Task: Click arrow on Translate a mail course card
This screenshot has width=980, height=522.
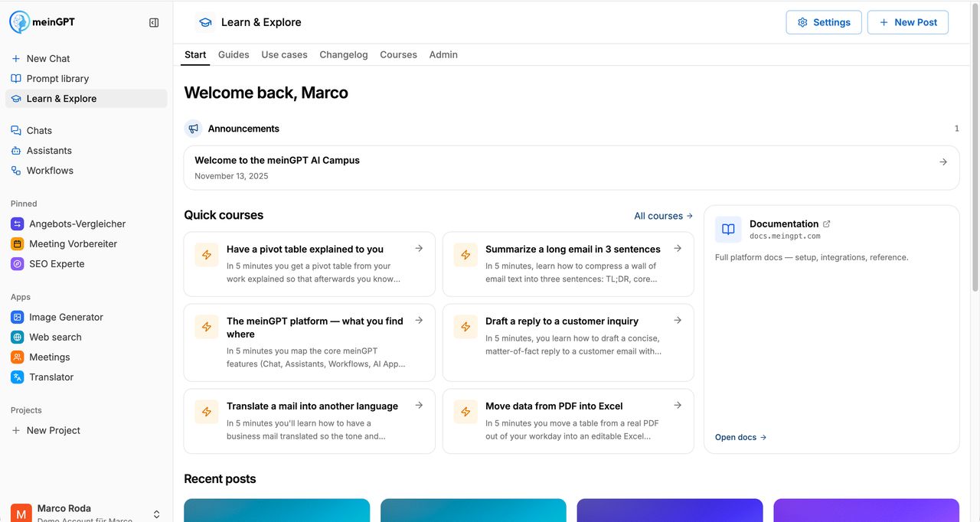Action: 419,405
